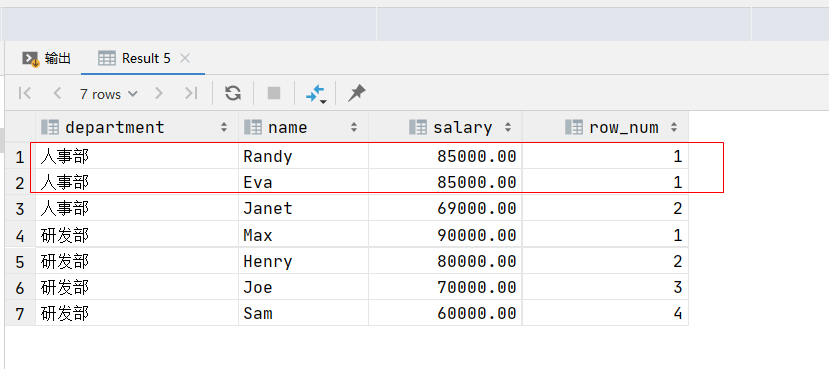Click the stop execution square icon

click(274, 94)
